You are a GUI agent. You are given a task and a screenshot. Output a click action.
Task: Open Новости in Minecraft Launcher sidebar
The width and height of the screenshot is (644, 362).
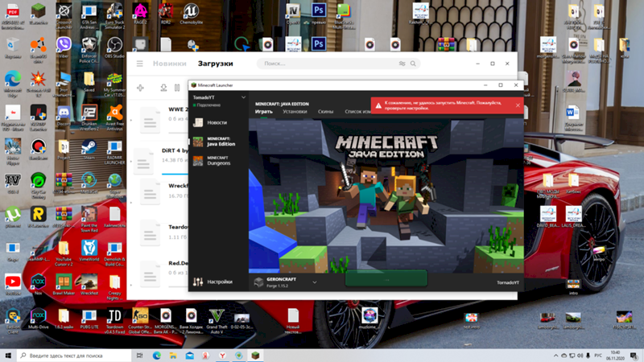click(x=217, y=122)
